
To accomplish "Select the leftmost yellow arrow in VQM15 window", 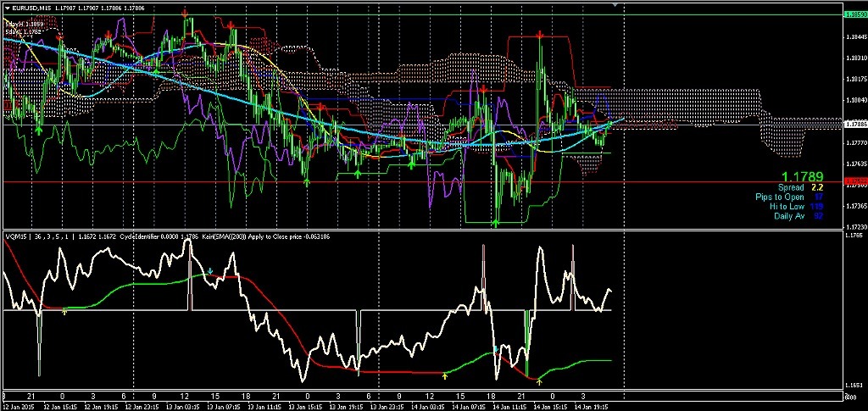I will pos(65,311).
